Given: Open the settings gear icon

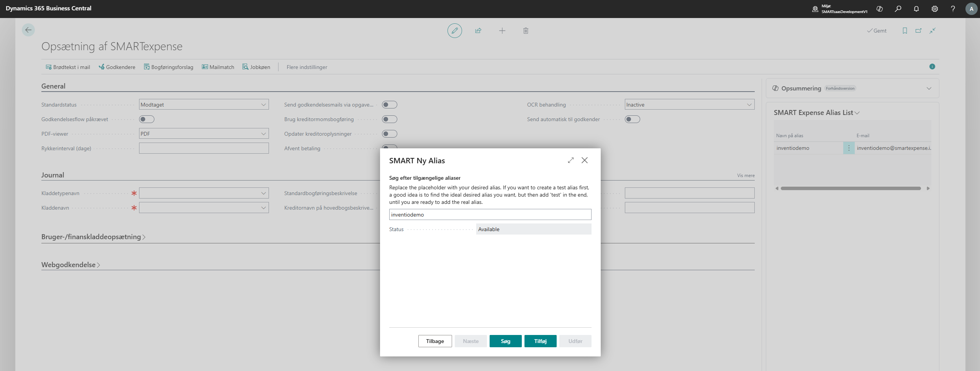Looking at the screenshot, I should coord(934,9).
